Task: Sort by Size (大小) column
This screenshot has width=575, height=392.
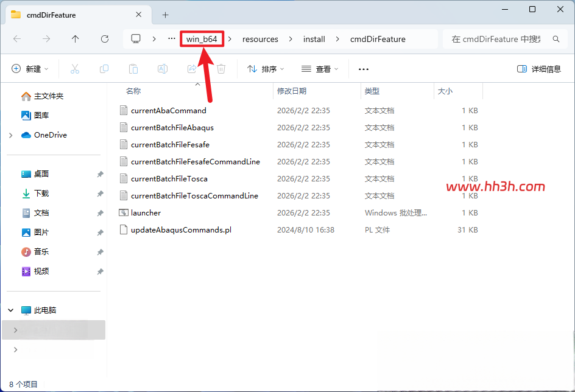Action: (445, 91)
